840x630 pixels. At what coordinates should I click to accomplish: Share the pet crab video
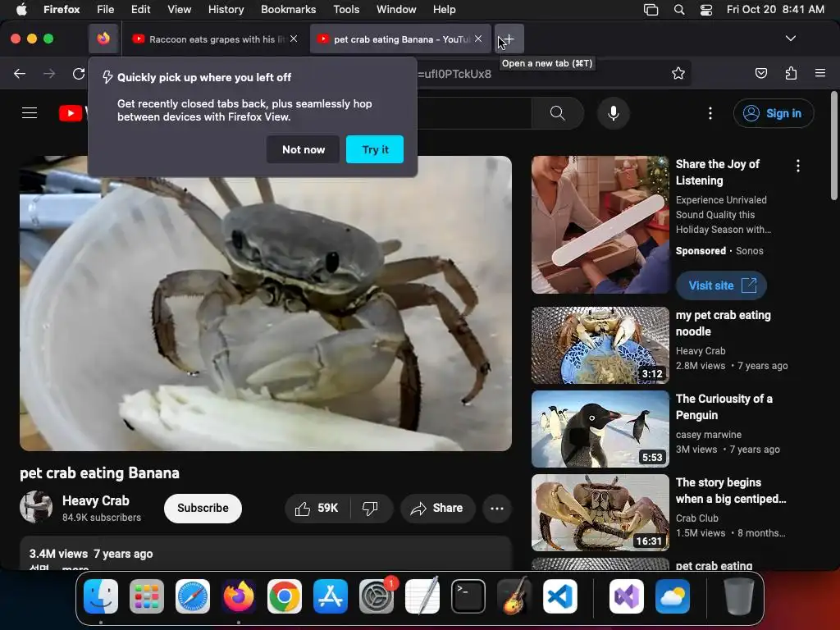(x=437, y=508)
